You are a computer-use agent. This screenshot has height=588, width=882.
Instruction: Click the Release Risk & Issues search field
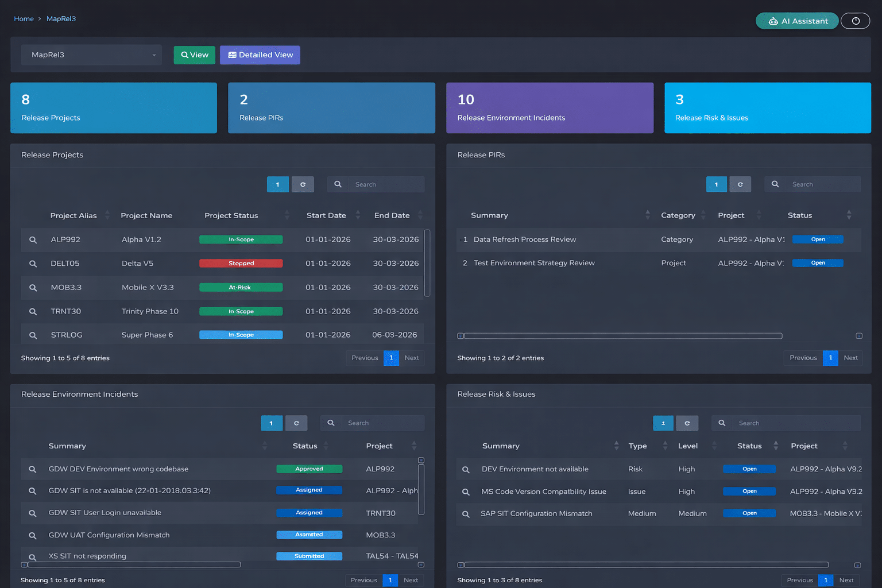tap(795, 423)
